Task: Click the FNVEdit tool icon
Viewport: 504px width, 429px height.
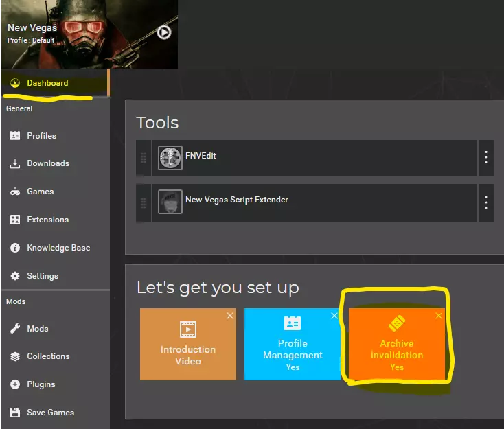Action: click(170, 158)
